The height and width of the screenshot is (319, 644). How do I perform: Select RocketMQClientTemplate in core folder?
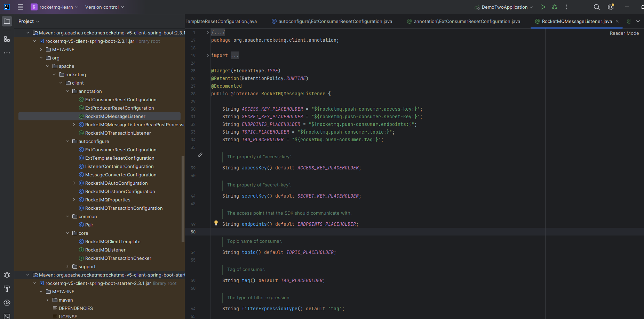[113, 241]
